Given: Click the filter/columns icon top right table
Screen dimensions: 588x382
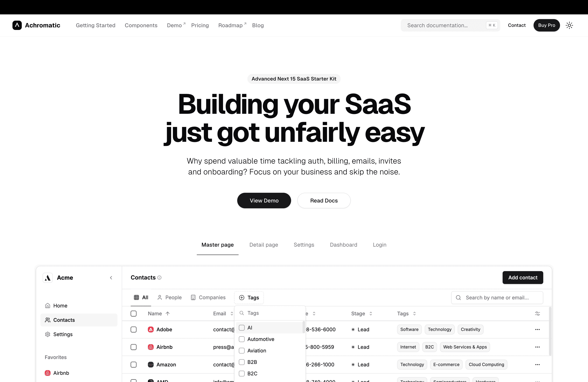Looking at the screenshot, I should pos(537,313).
